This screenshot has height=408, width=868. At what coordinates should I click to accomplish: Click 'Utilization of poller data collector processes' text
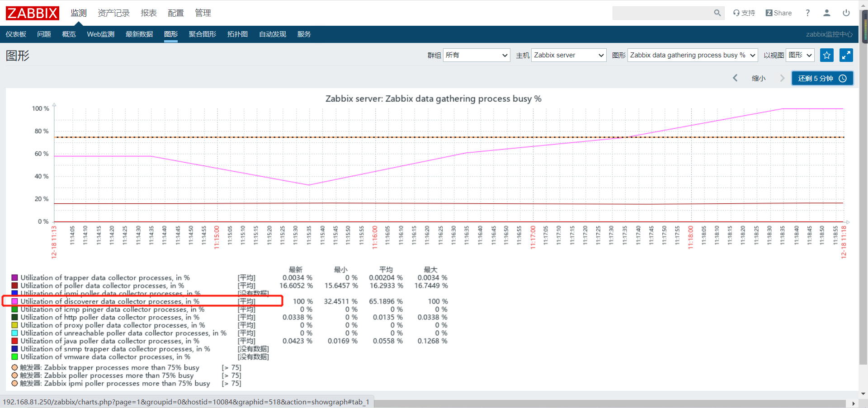click(102, 286)
